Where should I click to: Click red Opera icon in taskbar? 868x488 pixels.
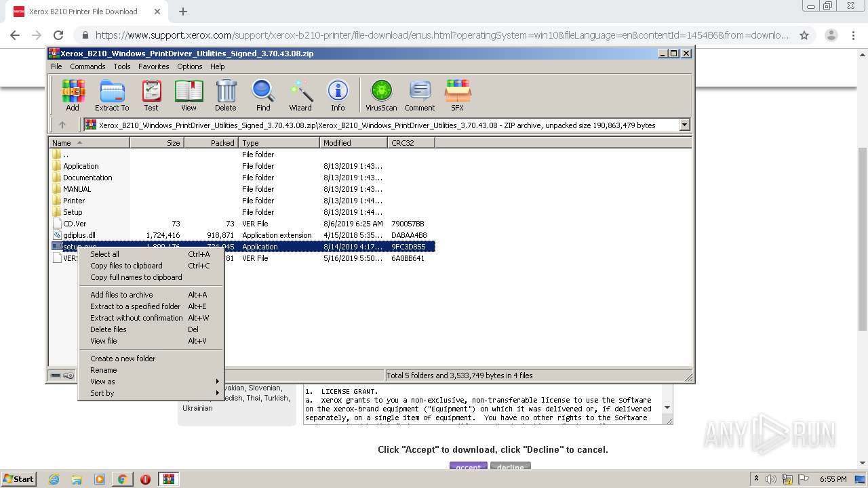point(145,479)
